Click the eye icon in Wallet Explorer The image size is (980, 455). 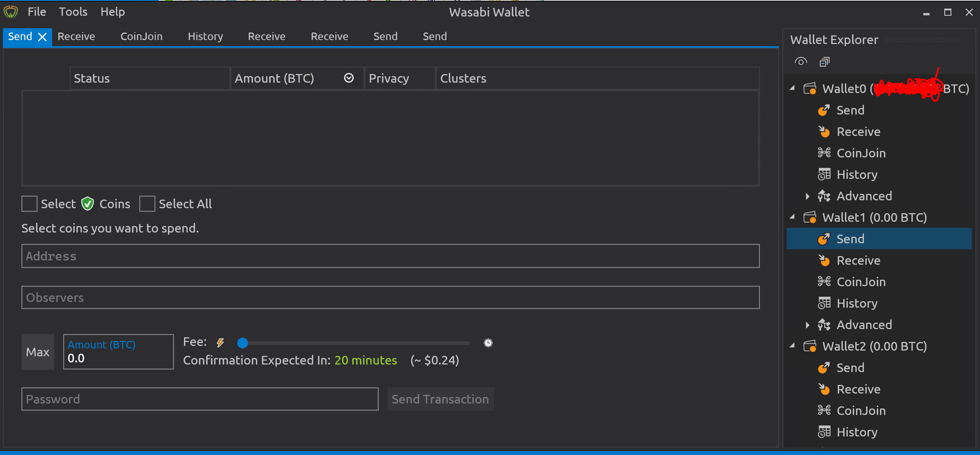800,61
